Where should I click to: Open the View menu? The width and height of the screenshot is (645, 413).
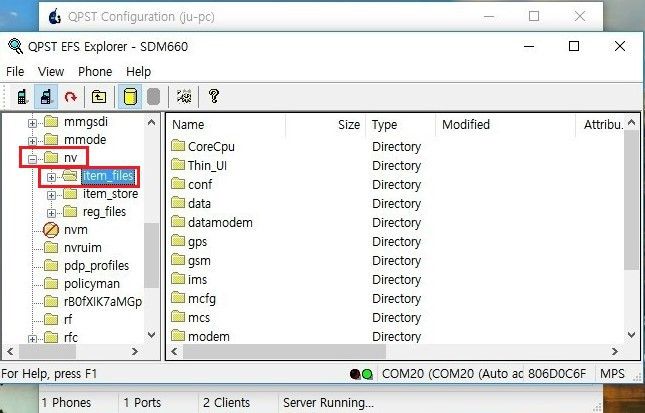point(51,72)
